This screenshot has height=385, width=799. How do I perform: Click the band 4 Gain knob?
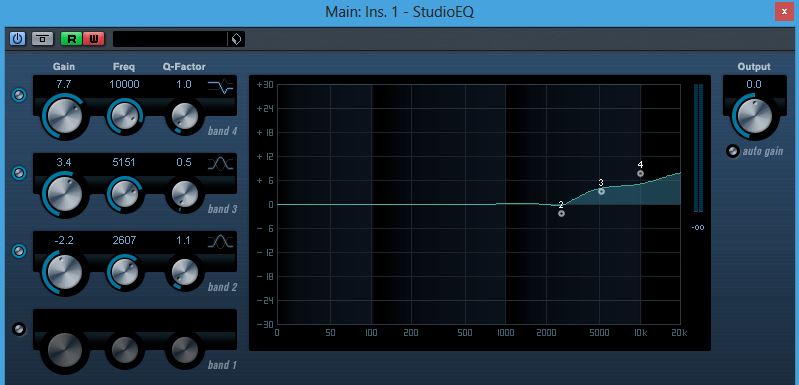[64, 117]
